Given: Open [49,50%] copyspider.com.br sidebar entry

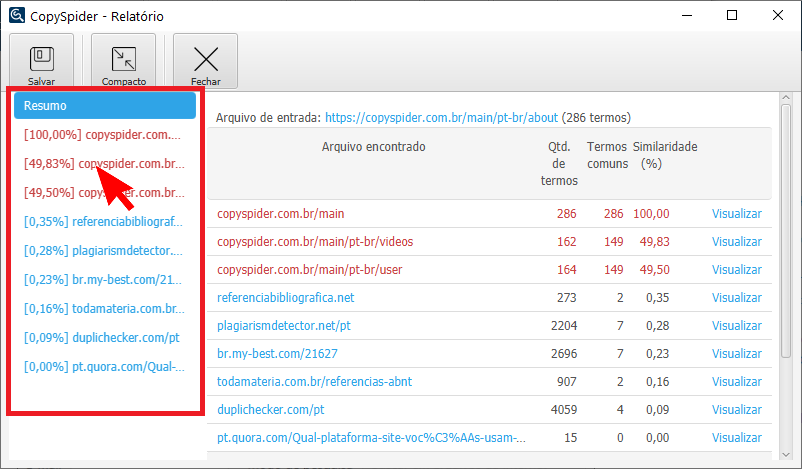Looking at the screenshot, I should pyautogui.click(x=104, y=193).
